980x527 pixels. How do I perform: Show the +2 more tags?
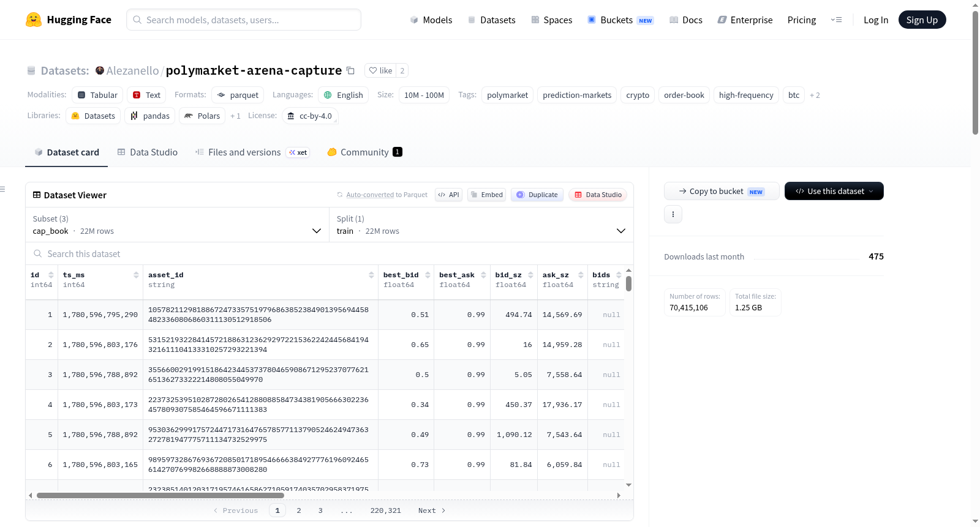point(815,95)
